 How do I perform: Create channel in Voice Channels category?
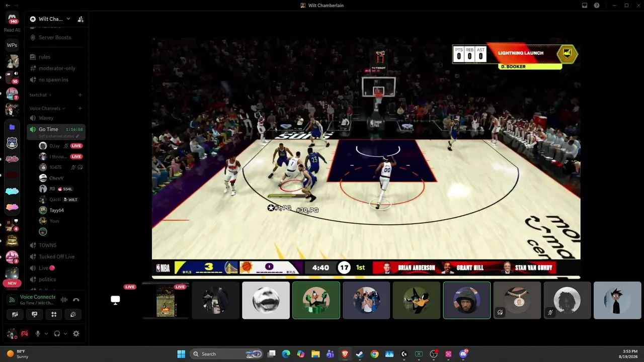(x=80, y=109)
